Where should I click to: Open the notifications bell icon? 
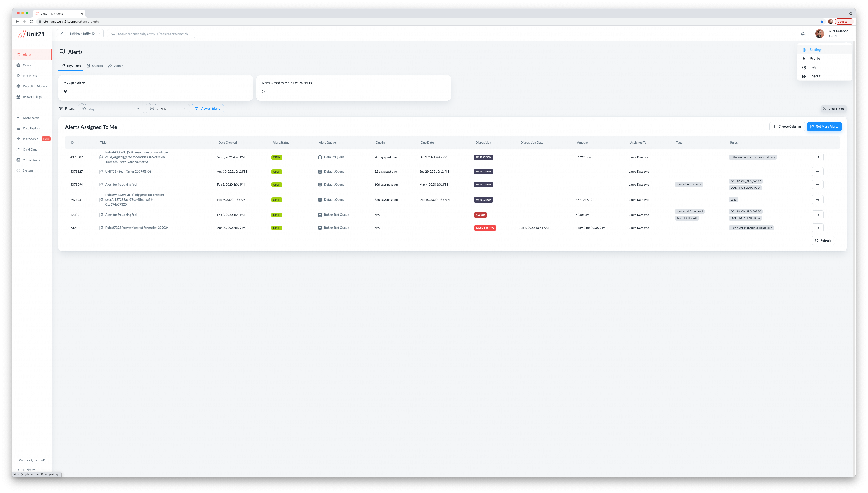click(803, 34)
